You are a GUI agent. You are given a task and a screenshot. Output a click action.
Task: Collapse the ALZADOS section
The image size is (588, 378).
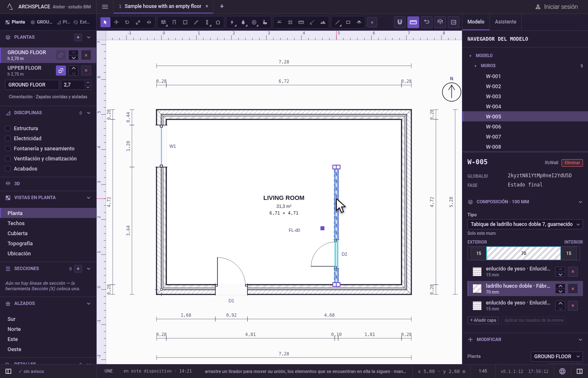point(89,304)
